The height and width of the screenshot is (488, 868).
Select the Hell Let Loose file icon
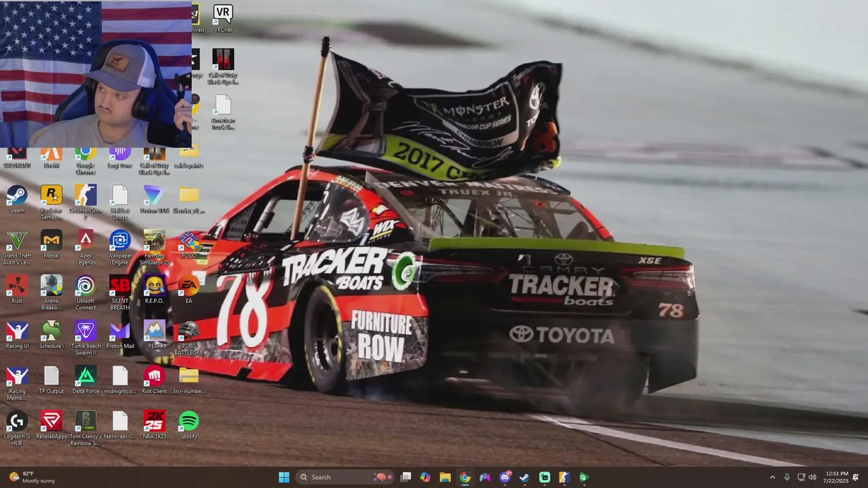pos(120,202)
